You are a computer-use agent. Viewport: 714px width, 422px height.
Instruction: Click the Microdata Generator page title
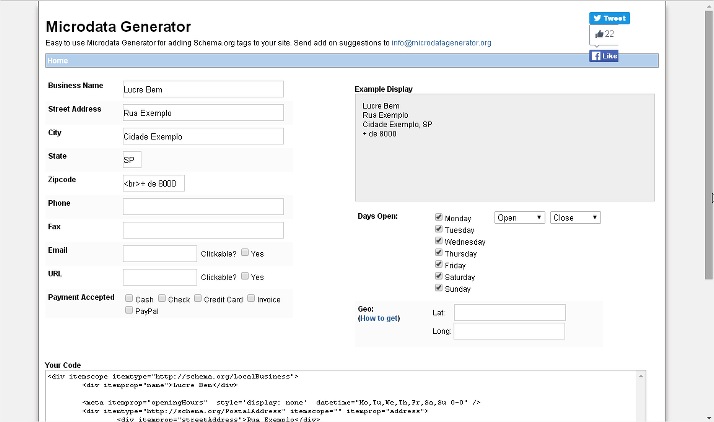[118, 26]
